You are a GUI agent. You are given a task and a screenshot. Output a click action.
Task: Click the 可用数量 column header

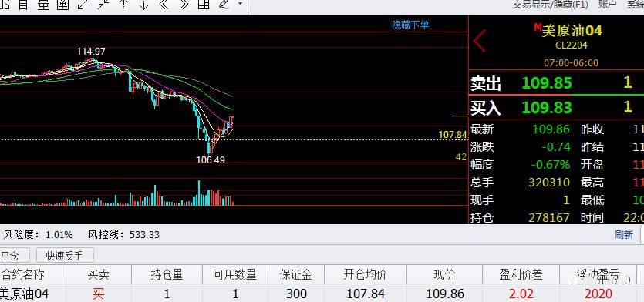[235, 274]
